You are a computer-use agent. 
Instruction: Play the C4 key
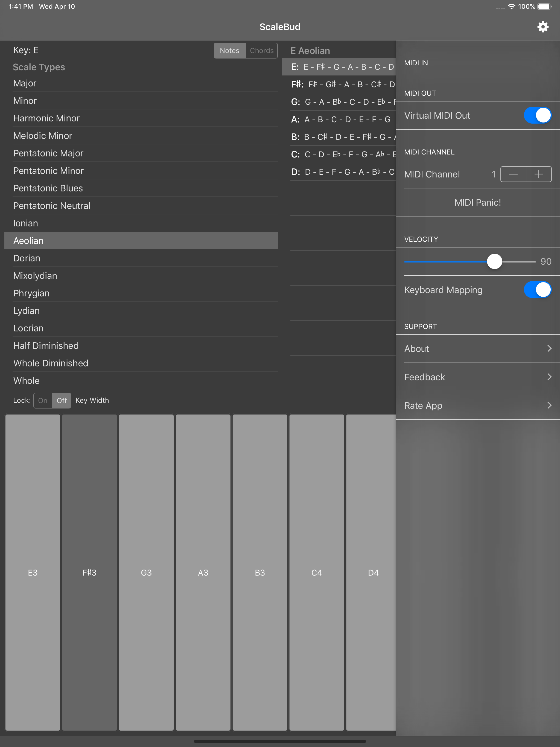click(316, 572)
